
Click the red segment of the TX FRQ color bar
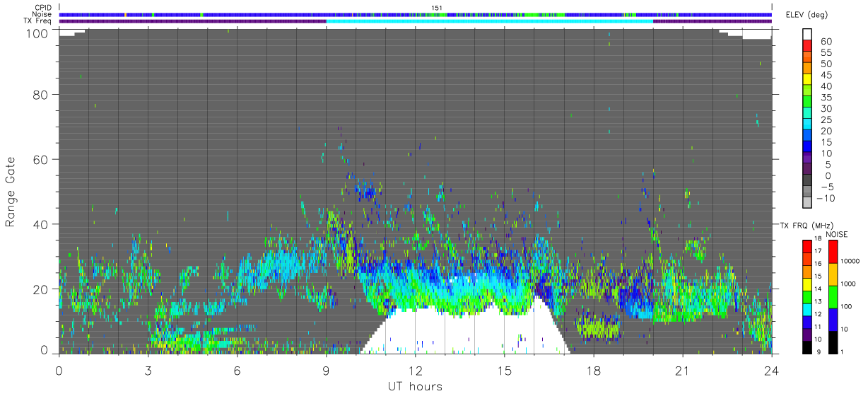(x=807, y=246)
